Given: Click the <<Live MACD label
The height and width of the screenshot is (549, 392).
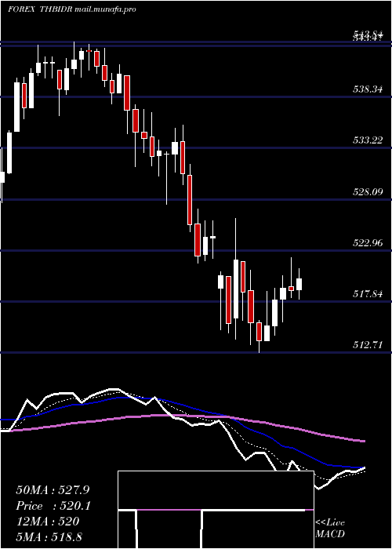Looking at the screenshot, I should click(330, 528).
